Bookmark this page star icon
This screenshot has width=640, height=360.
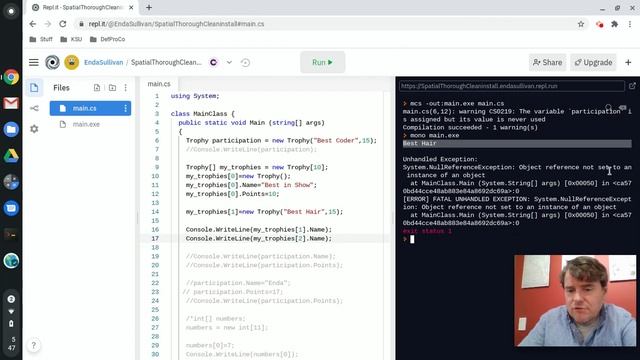point(581,24)
